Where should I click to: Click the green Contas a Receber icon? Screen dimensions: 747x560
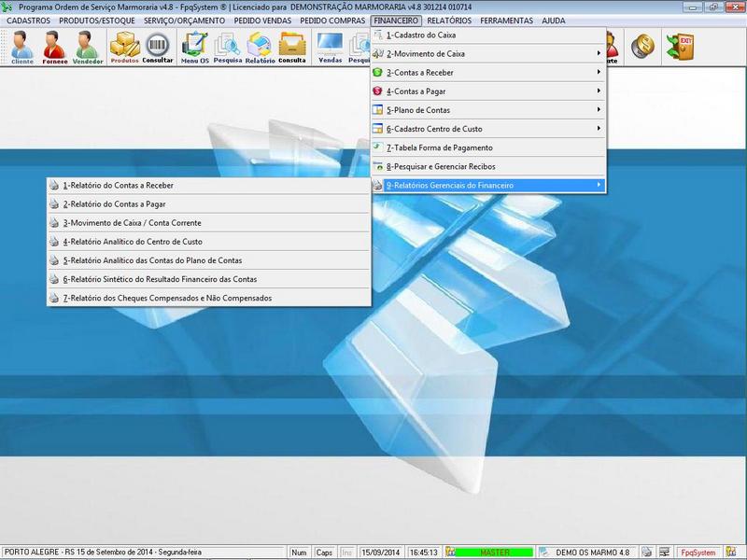tap(377, 73)
